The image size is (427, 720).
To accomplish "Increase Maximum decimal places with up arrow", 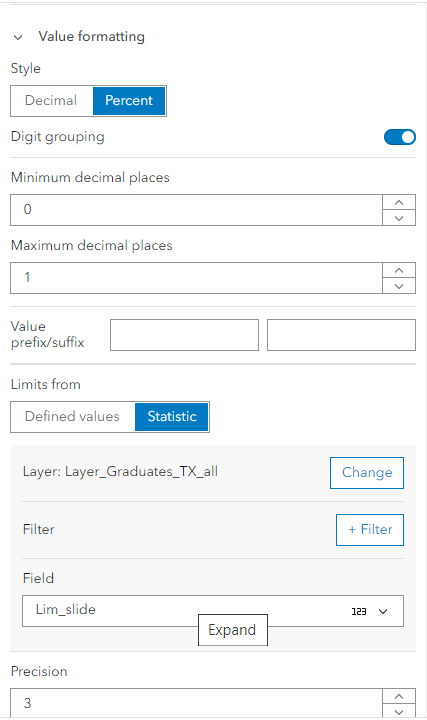I will tap(399, 270).
